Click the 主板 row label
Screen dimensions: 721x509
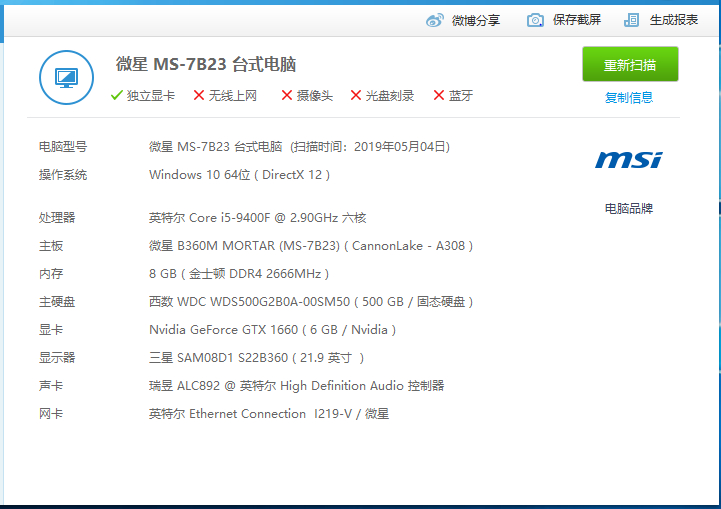[x=51, y=246]
